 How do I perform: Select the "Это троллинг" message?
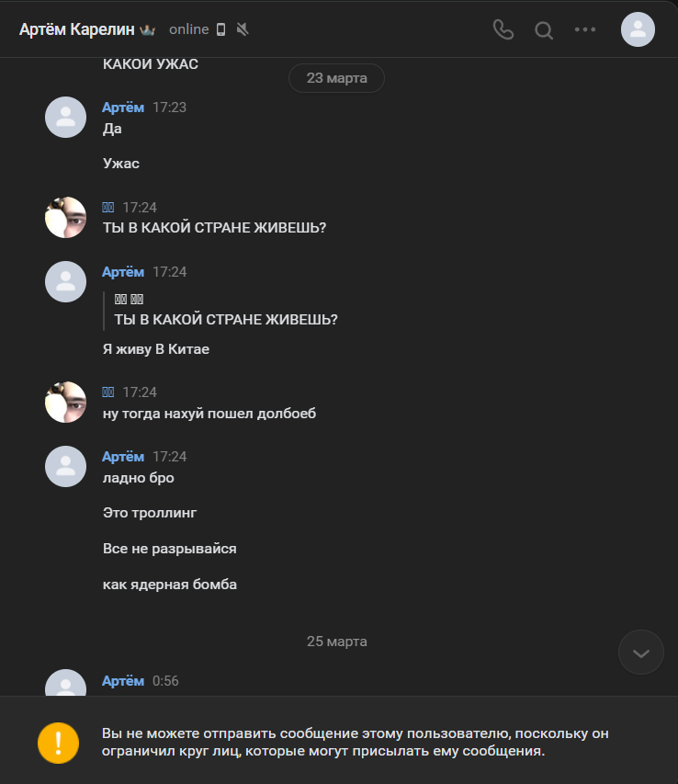pos(150,513)
